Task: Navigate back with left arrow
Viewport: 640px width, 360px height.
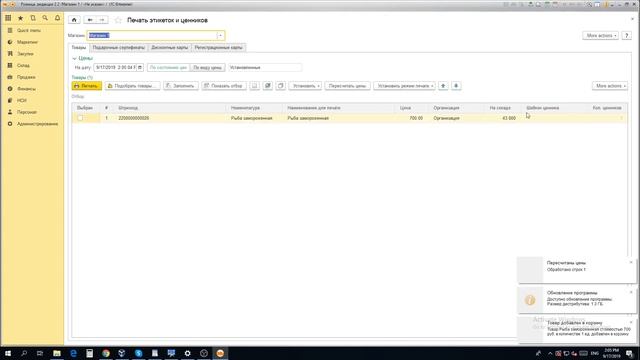Action: (x=90, y=20)
